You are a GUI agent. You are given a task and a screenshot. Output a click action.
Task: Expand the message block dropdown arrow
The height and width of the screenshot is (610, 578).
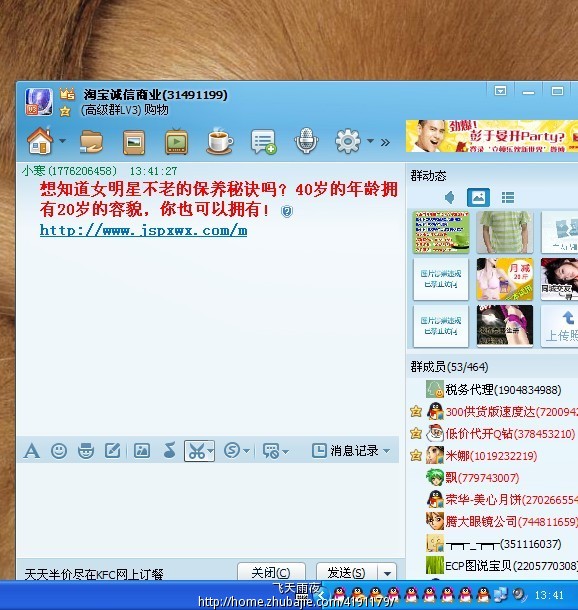click(x=285, y=452)
